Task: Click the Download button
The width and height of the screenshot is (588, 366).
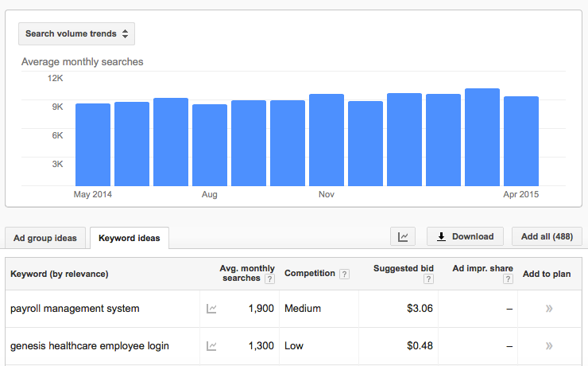Action: tap(465, 236)
